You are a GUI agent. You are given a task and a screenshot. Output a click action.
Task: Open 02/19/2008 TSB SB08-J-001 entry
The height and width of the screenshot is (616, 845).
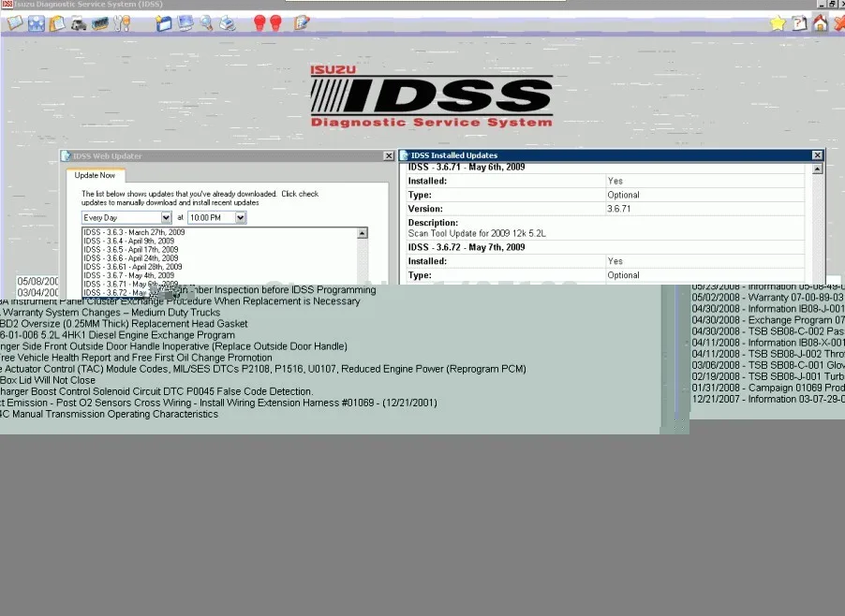(768, 376)
